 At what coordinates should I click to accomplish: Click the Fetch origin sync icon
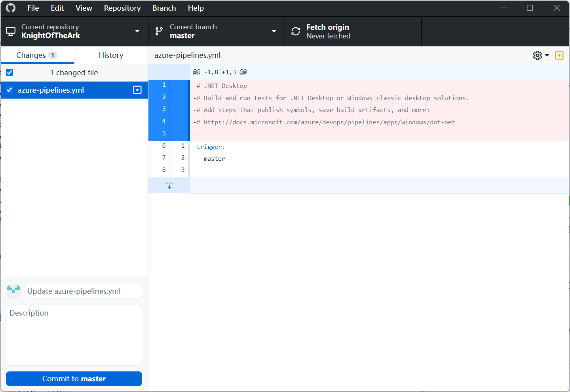(296, 31)
